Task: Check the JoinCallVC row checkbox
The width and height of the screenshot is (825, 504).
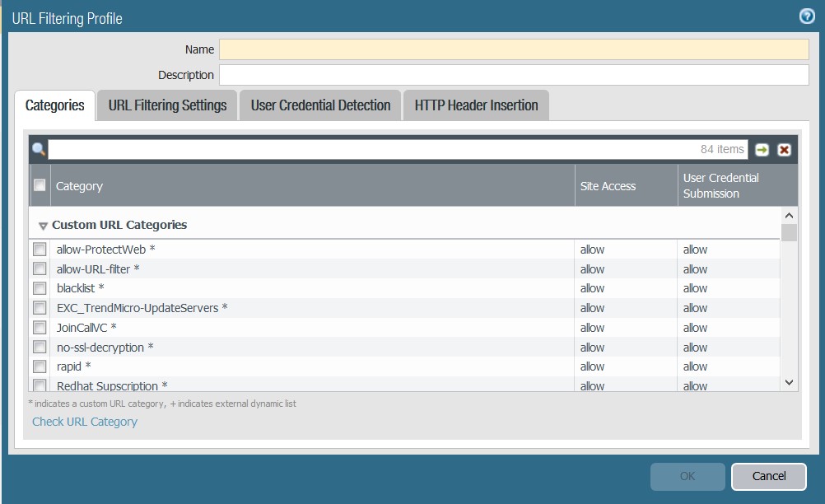Action: [40, 328]
